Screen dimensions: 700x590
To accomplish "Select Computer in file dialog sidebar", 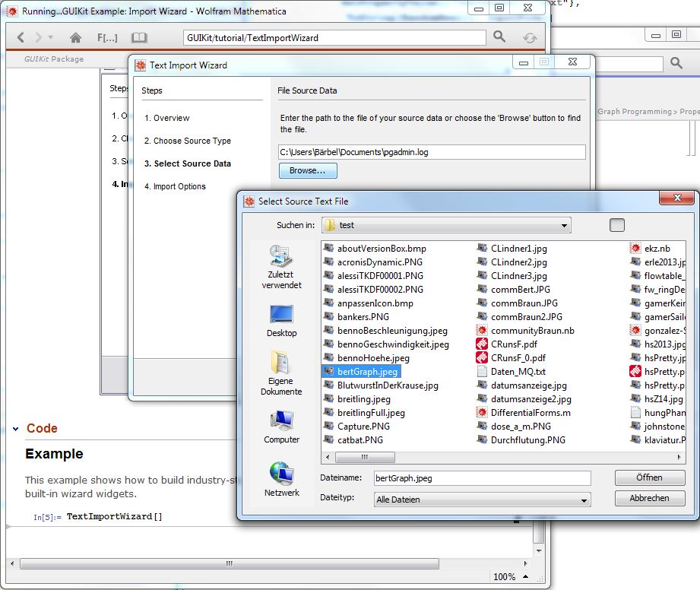I will (281, 427).
